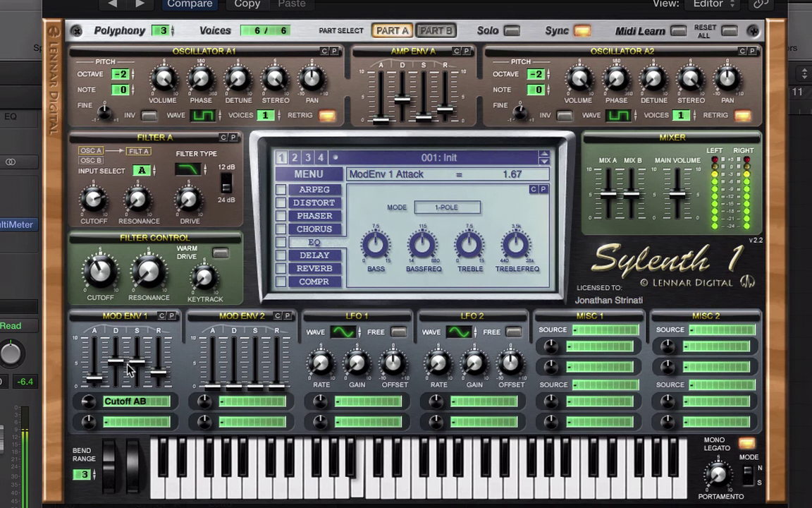Open Filter A Input Select dropdown
Screen dimensions: 812x508
pyautogui.click(x=142, y=170)
